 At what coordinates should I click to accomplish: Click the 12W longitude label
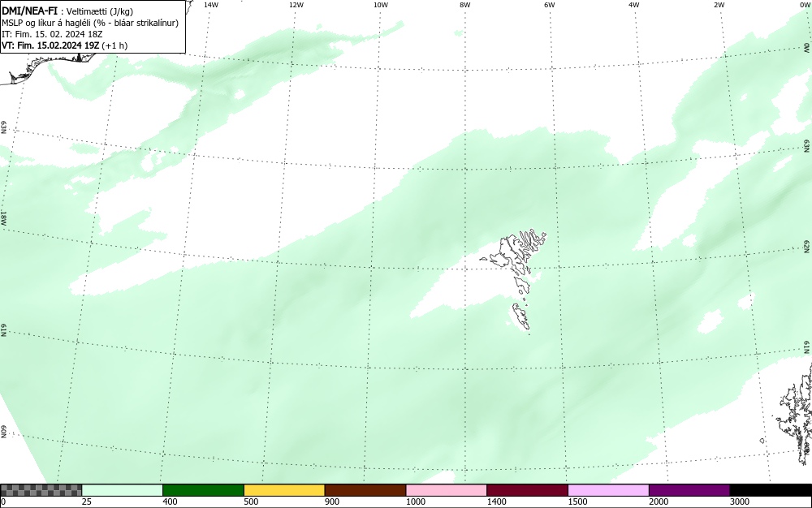[x=296, y=5]
